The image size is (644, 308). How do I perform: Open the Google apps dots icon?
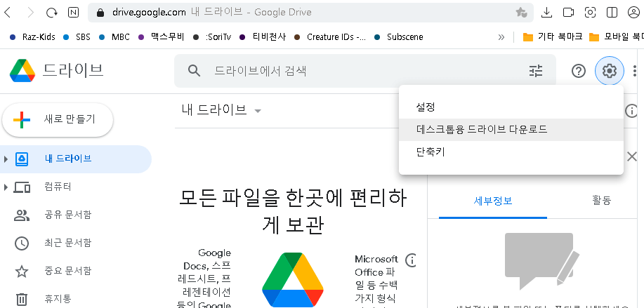pos(636,71)
